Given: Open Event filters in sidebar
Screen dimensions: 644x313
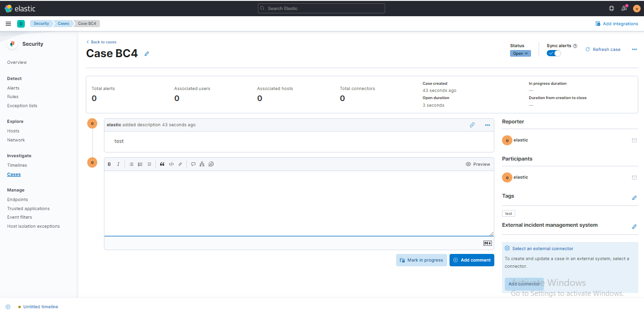Looking at the screenshot, I should pos(20,217).
